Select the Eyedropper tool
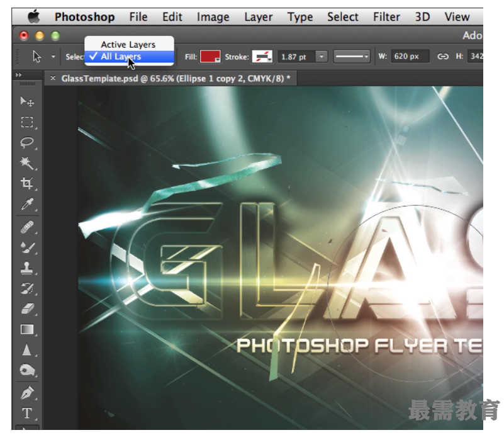Screen dimensions: 504x435 point(27,204)
